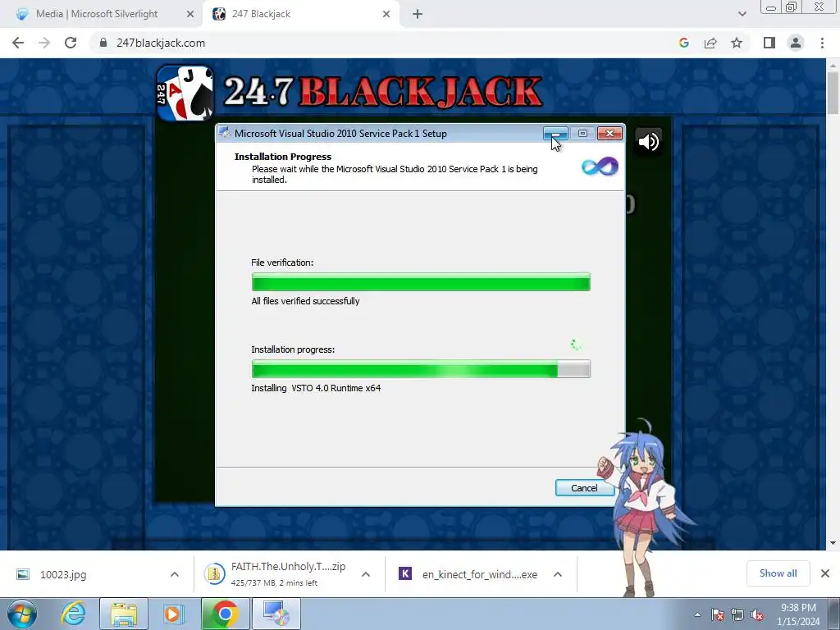
Task: Open Chrome three-dot menu
Action: (822, 43)
